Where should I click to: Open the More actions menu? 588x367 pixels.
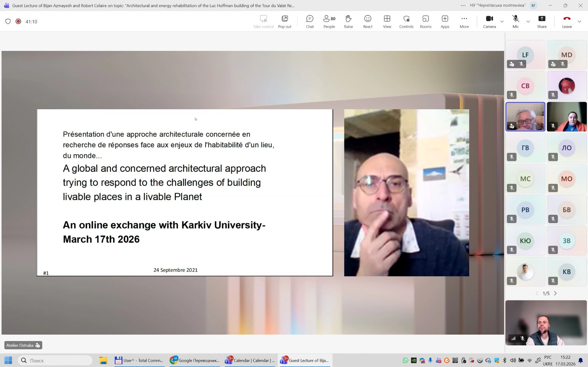click(464, 21)
